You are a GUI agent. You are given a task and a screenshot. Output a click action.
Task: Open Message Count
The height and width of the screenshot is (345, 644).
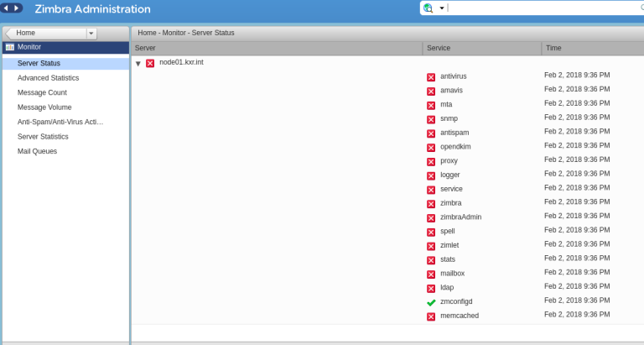[x=42, y=93]
